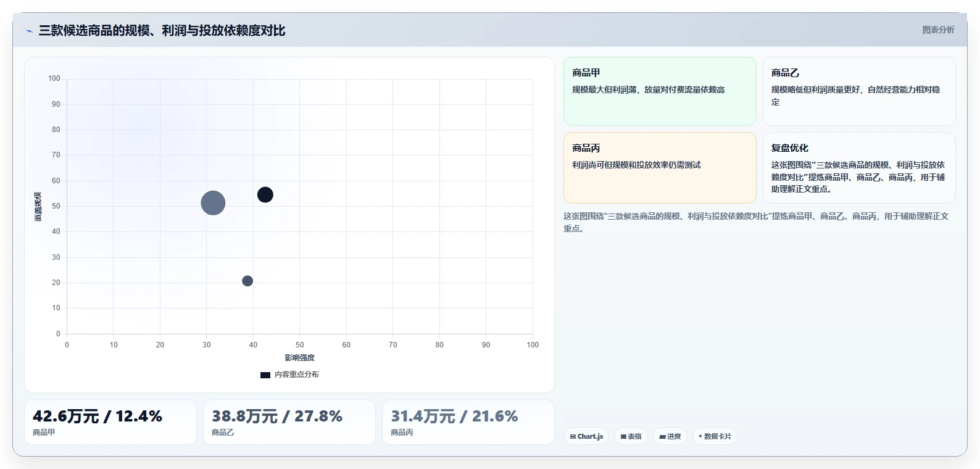Click the blue lightning icon beside the title

(x=29, y=31)
